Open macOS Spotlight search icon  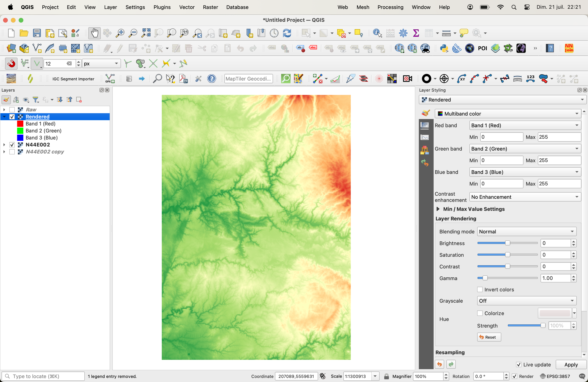coord(514,7)
